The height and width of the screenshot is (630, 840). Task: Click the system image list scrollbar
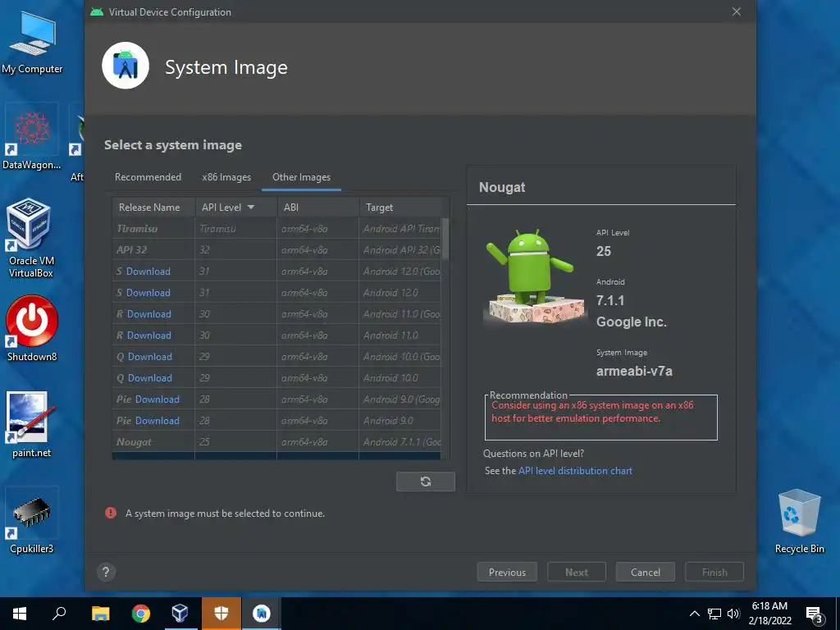click(x=445, y=239)
